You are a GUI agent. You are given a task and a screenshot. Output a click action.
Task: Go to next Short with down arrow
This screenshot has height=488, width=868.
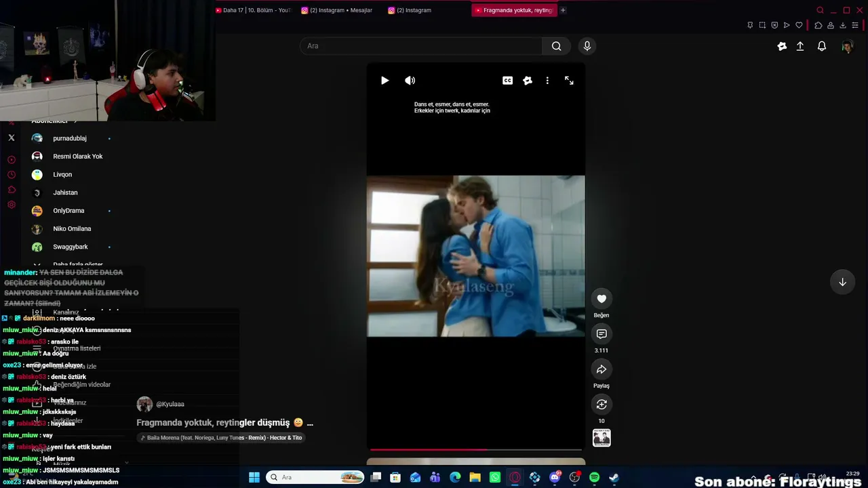click(842, 282)
